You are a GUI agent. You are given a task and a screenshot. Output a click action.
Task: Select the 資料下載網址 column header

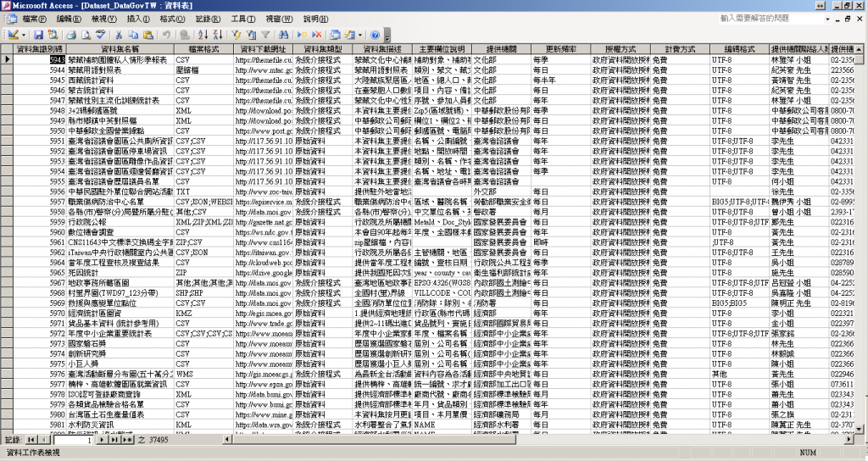click(264, 49)
